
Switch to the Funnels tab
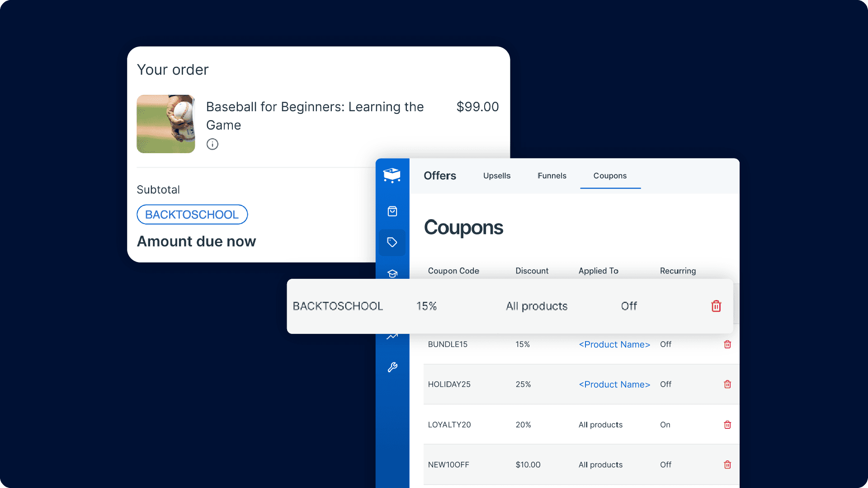[x=552, y=176]
